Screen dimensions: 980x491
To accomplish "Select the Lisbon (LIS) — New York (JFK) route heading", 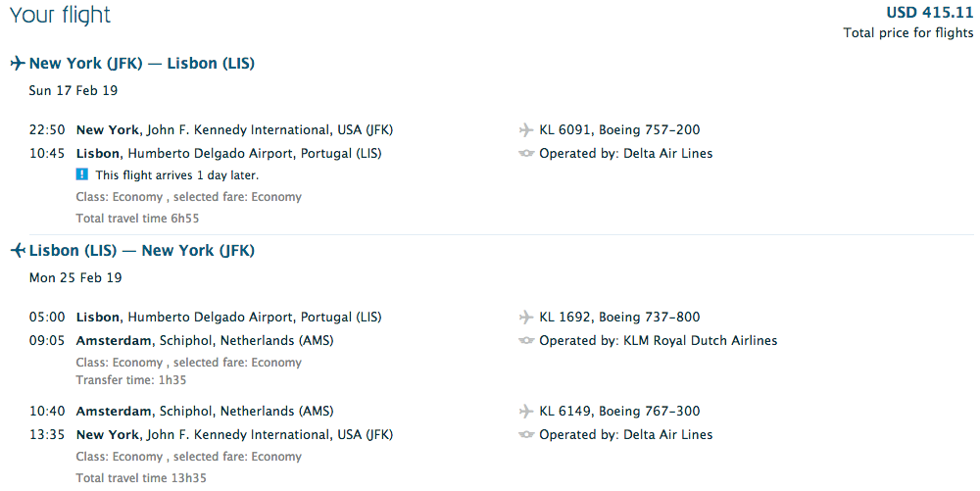I will tap(142, 251).
